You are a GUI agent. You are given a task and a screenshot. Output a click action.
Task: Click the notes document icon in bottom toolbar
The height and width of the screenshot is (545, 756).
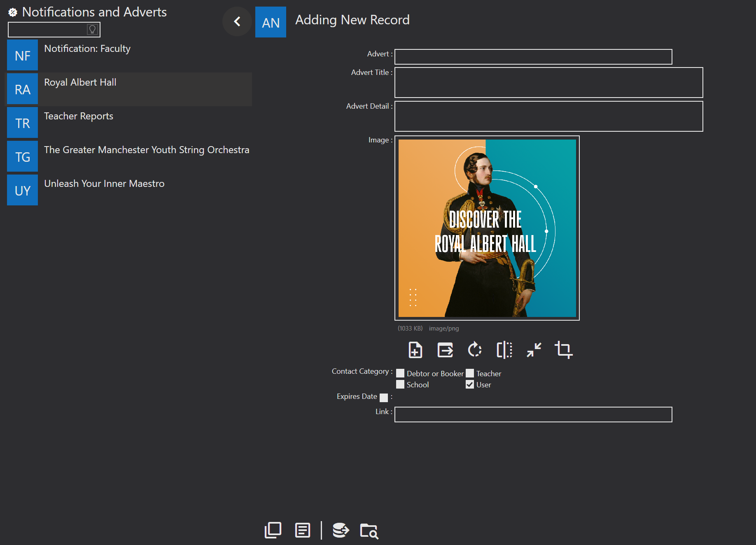pos(303,530)
